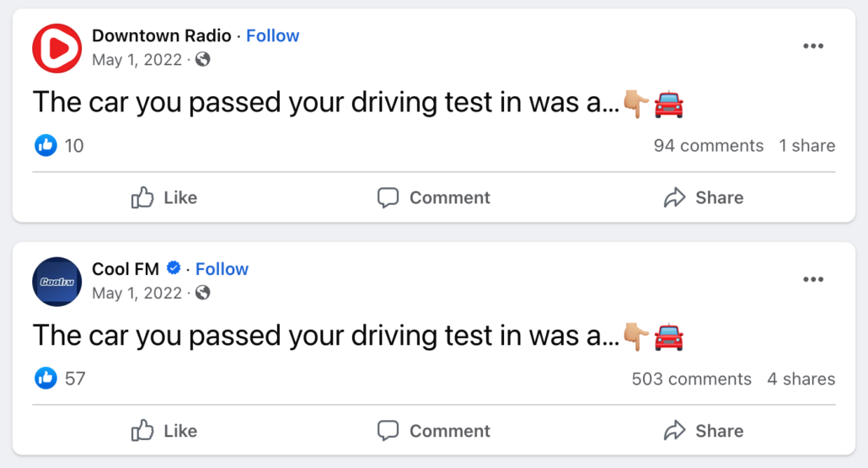Screen dimensions: 868x468
Task: Follow Cool FM page
Action: 222,269
